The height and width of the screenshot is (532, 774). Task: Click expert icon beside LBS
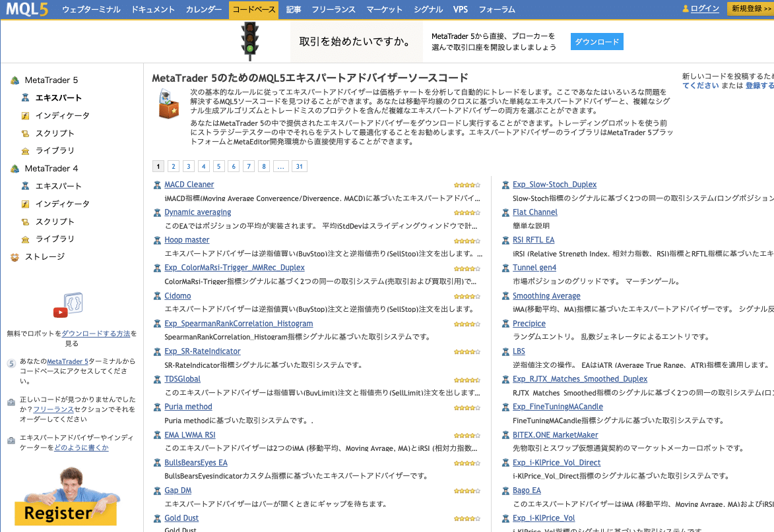(x=505, y=351)
